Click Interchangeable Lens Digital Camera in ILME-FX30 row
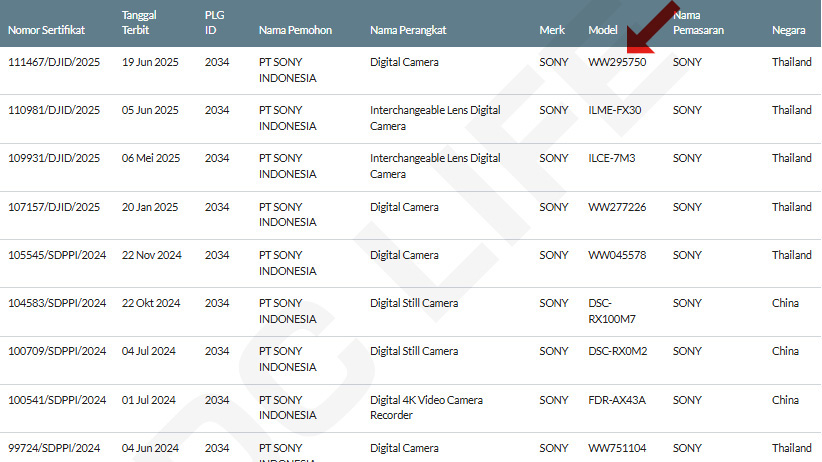 tap(435, 118)
